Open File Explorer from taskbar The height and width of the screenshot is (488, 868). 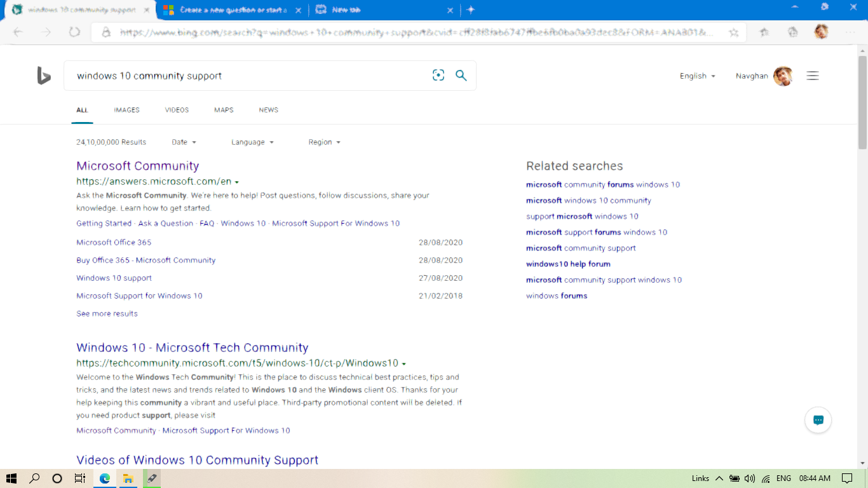point(128,478)
